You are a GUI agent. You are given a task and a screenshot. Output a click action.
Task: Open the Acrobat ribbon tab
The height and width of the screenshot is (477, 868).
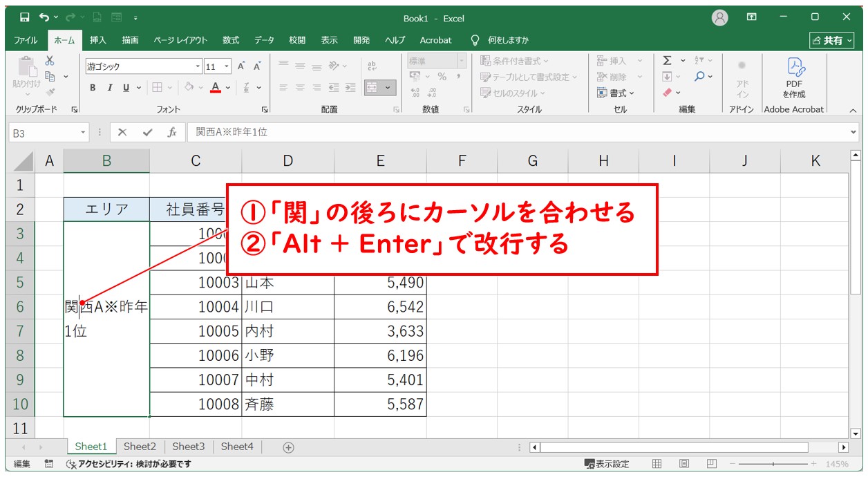(435, 40)
